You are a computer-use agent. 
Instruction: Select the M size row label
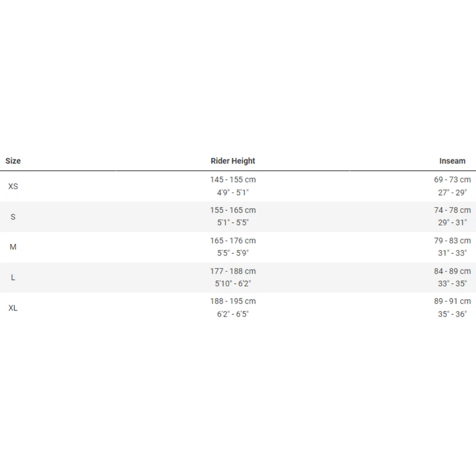[13, 247]
